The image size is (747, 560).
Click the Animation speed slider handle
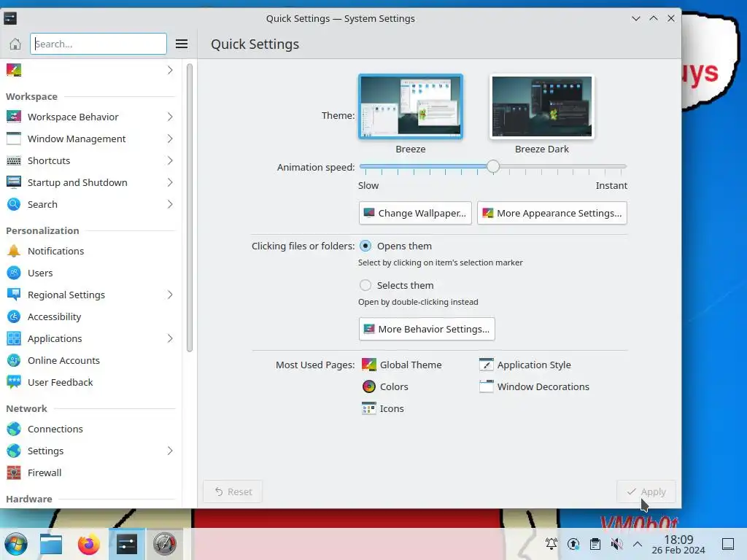[x=493, y=166]
